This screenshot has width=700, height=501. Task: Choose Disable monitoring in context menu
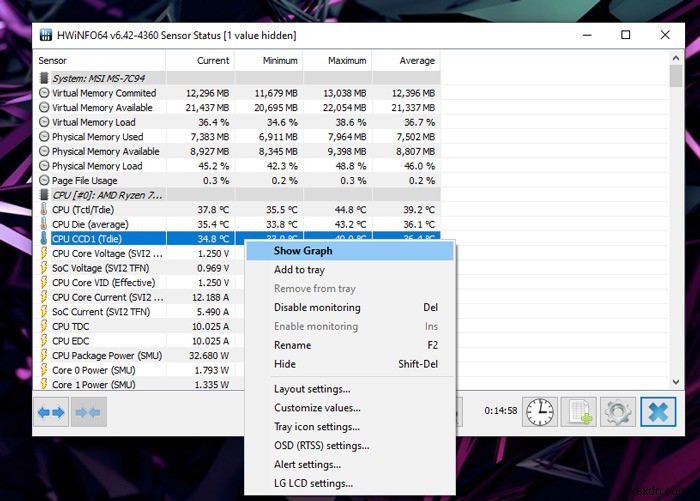[x=350, y=307]
